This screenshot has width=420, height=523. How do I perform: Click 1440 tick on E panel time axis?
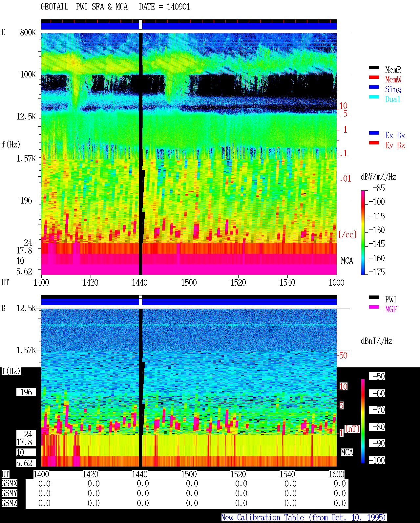pos(140,282)
